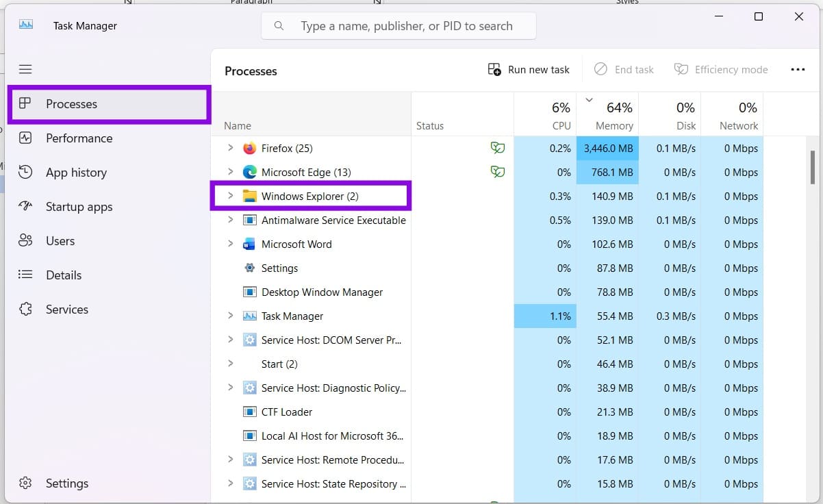Expand Service Host: State Repository row
Screen dimensions: 823x504
[x=230, y=483]
